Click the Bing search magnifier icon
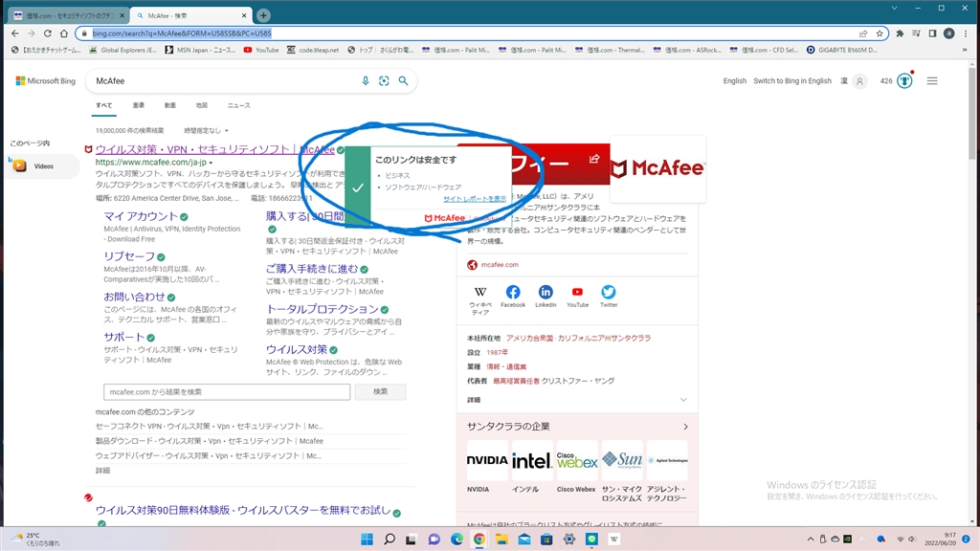 click(x=403, y=80)
